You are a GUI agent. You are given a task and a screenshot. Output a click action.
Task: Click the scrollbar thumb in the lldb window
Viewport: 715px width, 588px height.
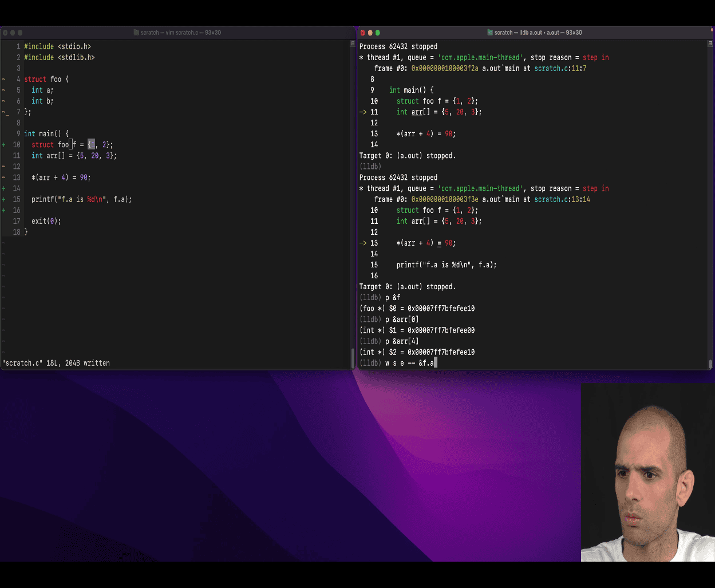[x=710, y=363]
